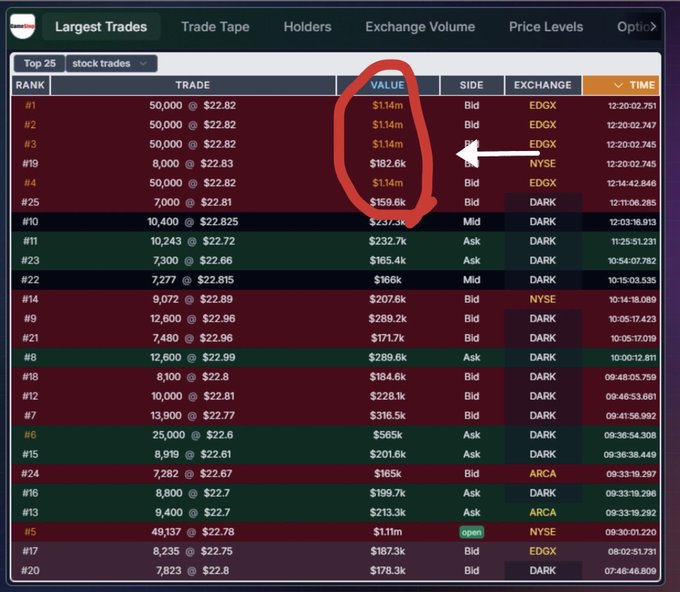Click the time 12:20:02.751 cell
This screenshot has height=592, width=680.
coord(632,106)
